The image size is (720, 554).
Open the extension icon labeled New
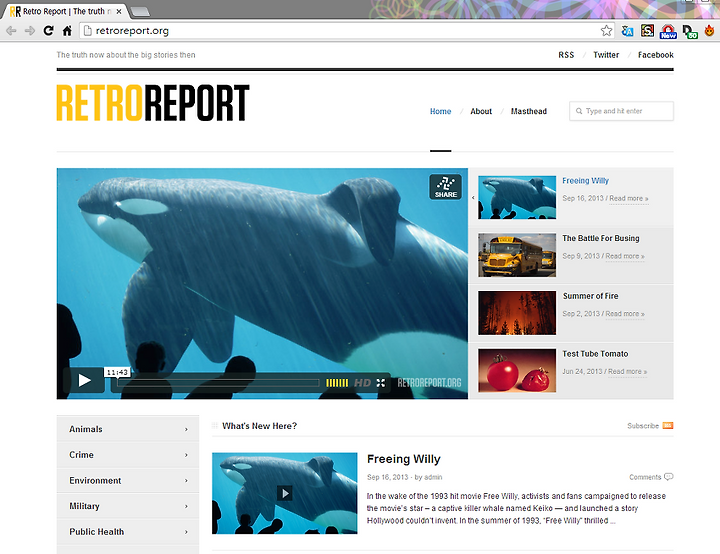pos(668,32)
